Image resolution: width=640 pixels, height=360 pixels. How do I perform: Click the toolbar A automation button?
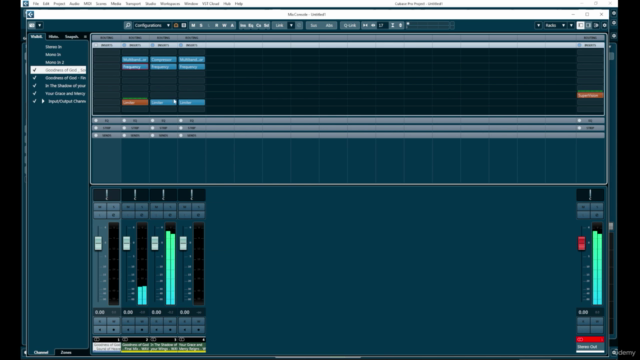[232, 25]
